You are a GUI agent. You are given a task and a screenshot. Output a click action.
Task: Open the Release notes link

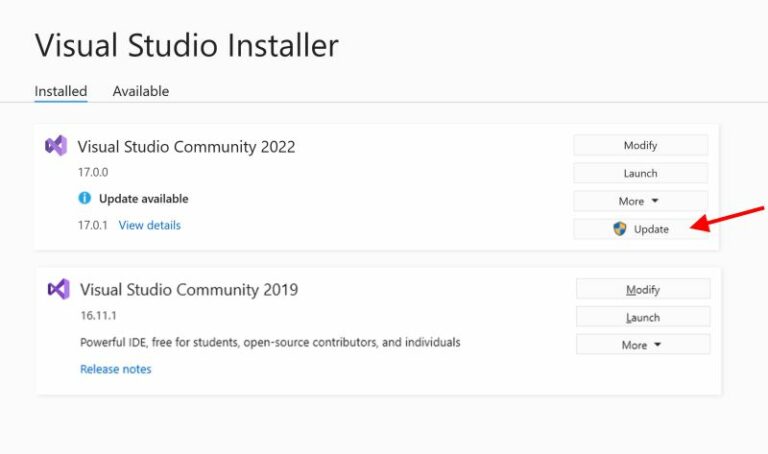(x=116, y=369)
